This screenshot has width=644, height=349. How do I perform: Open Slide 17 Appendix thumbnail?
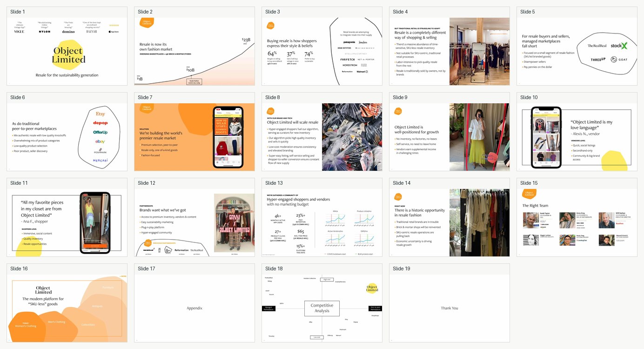tap(195, 308)
